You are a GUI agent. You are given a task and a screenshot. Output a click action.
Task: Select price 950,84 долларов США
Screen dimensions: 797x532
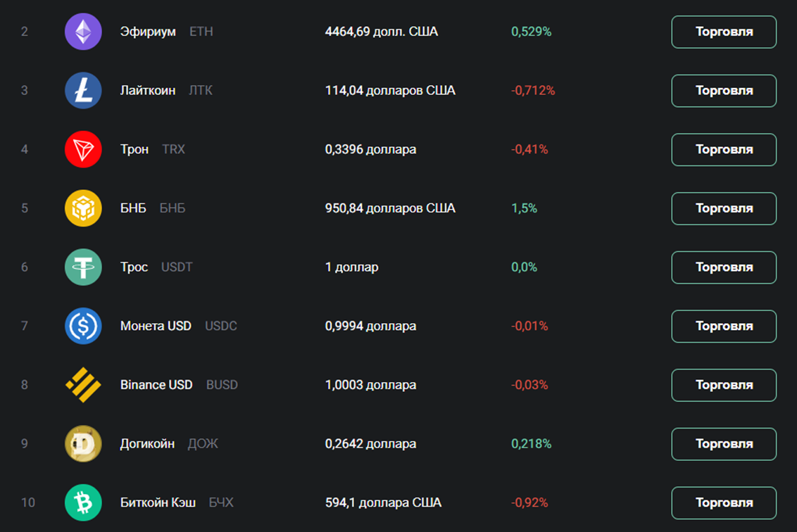(390, 209)
